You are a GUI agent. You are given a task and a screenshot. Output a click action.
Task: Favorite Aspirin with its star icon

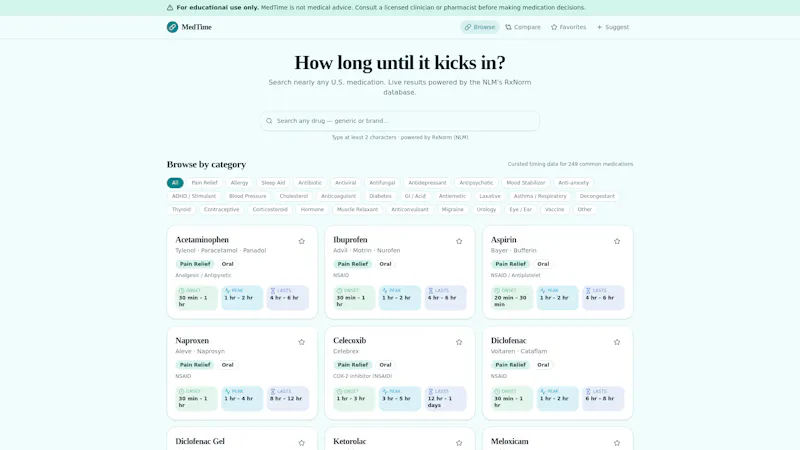tap(617, 241)
